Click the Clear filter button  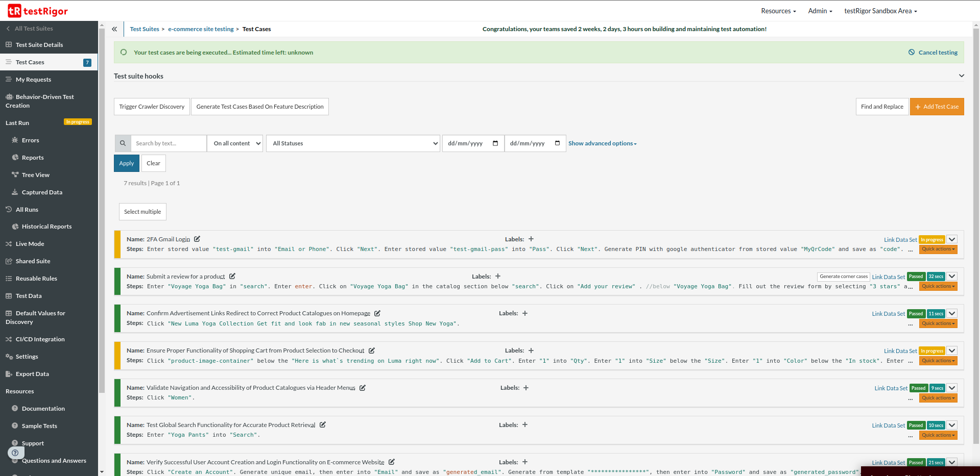(x=153, y=163)
